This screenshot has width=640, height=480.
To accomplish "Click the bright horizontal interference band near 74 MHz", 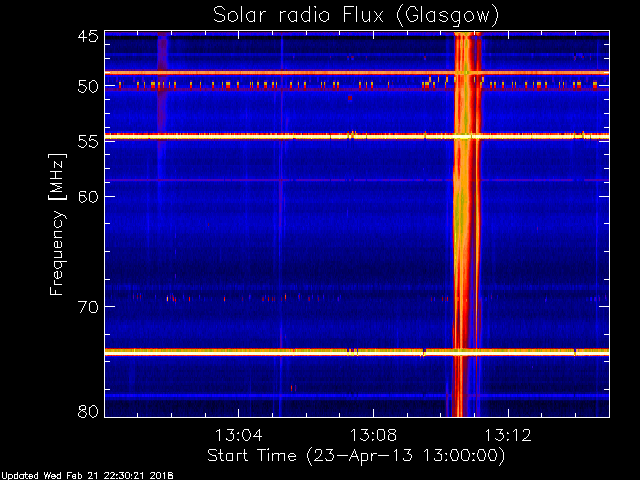I will coord(357,352).
